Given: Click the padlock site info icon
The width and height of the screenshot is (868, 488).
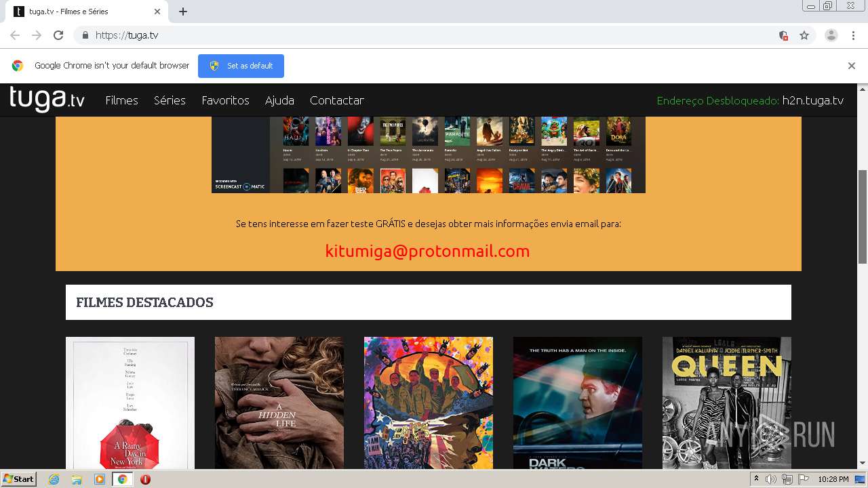Looking at the screenshot, I should coord(85,35).
